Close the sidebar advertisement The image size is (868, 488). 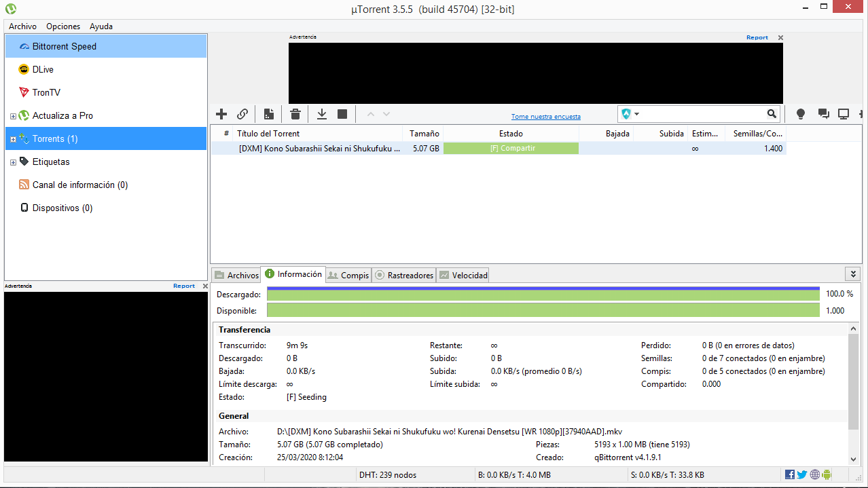(x=205, y=286)
